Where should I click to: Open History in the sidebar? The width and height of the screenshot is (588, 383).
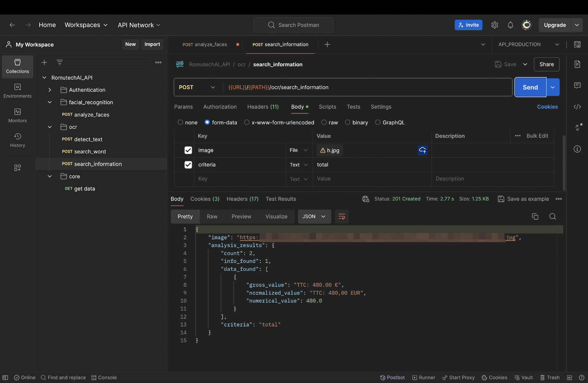click(17, 140)
